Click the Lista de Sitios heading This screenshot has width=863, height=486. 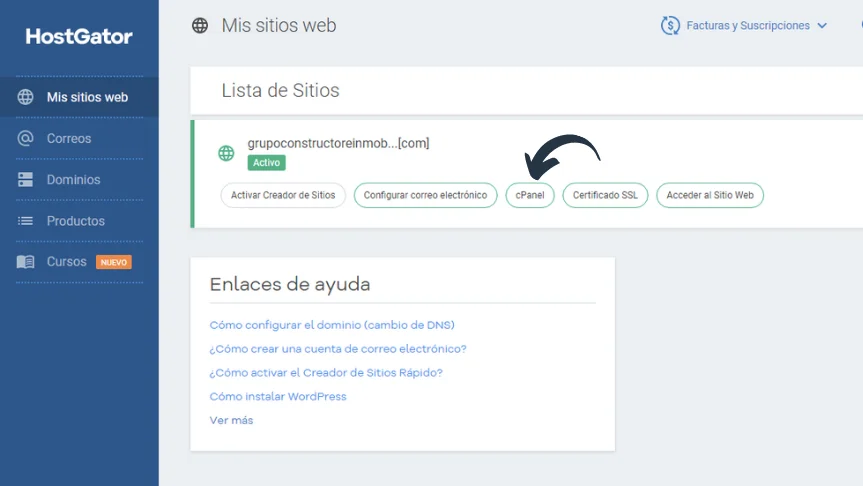pos(281,90)
